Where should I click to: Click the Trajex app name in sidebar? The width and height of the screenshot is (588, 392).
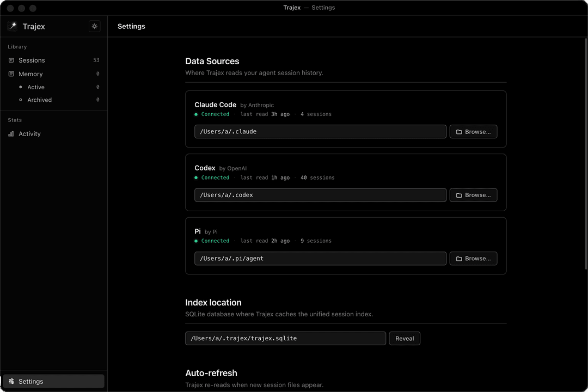point(34,26)
